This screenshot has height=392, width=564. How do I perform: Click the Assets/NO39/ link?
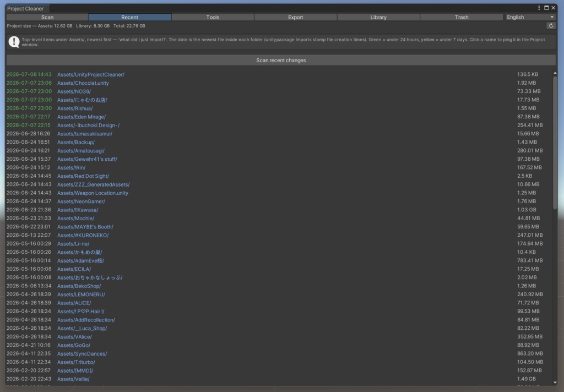(74, 91)
